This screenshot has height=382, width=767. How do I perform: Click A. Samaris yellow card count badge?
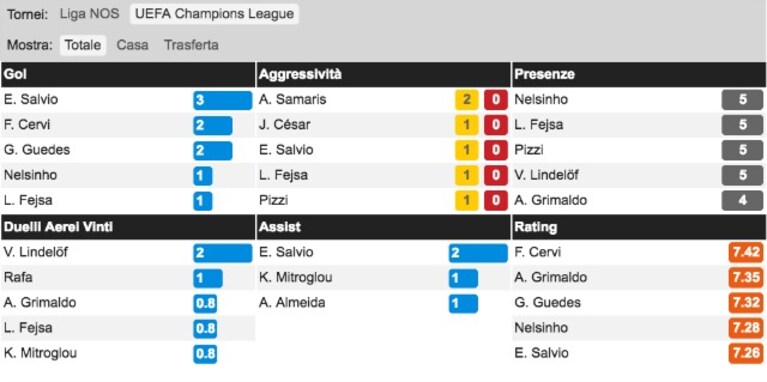point(467,100)
